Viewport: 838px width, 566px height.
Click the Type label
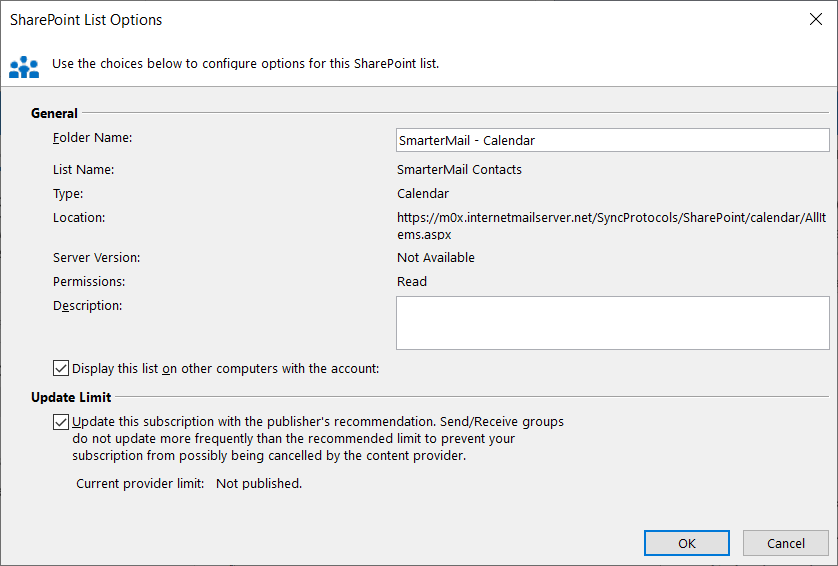[x=68, y=193]
